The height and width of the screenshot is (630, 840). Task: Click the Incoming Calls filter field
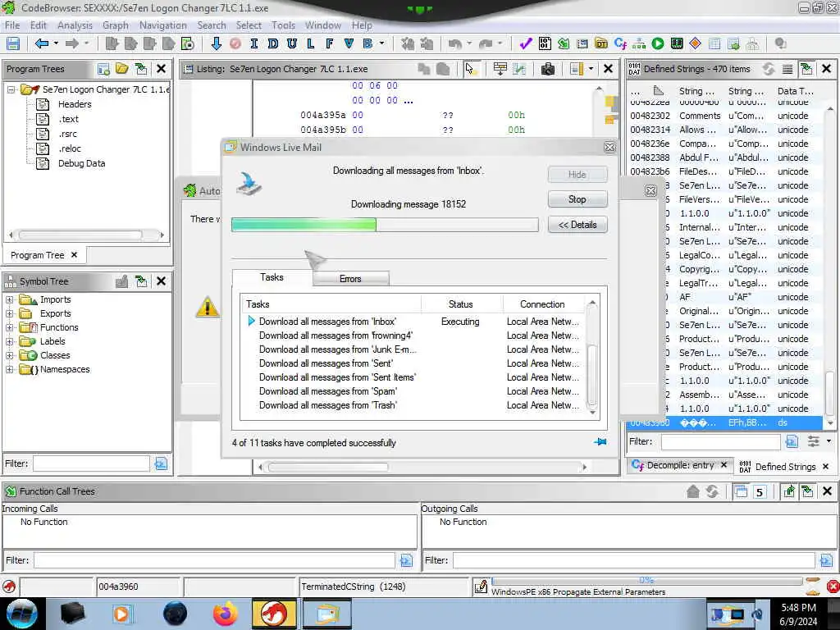pyautogui.click(x=215, y=560)
